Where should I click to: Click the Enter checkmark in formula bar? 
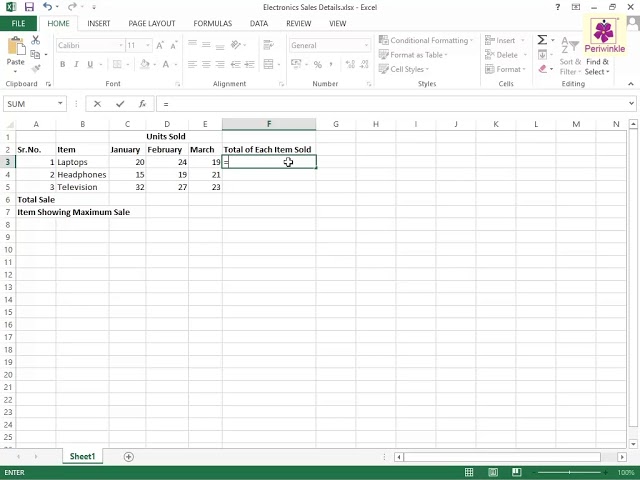(120, 104)
